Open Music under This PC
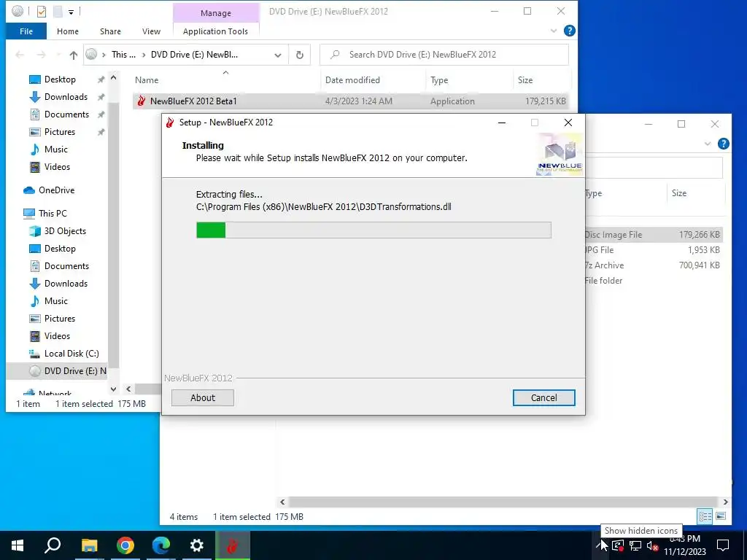 55,301
